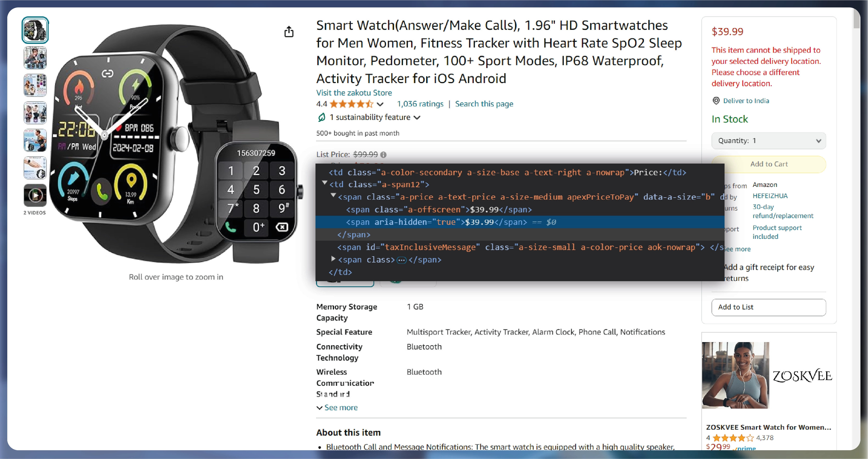Screen dimensions: 868x459
Task: Collapse the apexPriceToPay span node
Action: pyautogui.click(x=333, y=195)
